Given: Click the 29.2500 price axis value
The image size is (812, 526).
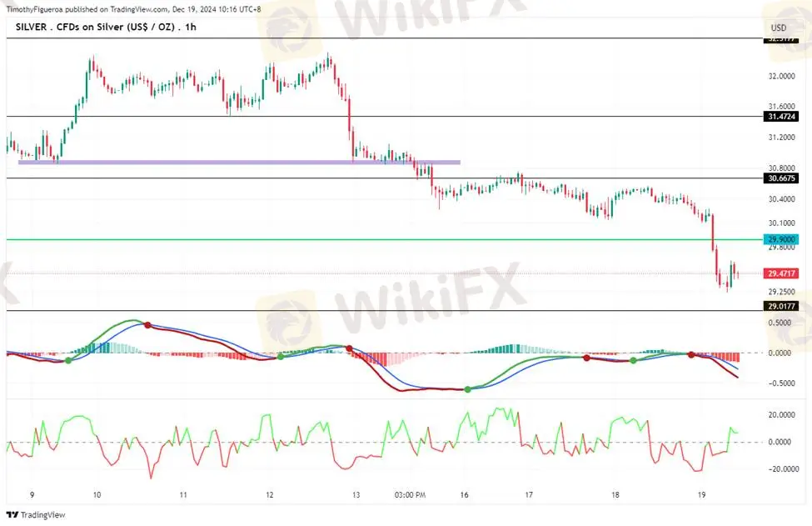Looking at the screenshot, I should pos(781,291).
